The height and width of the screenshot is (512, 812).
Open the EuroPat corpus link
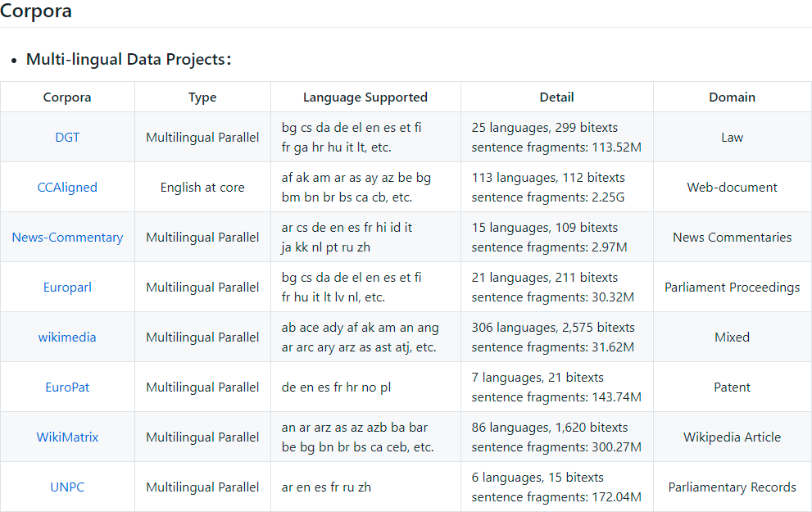click(67, 387)
